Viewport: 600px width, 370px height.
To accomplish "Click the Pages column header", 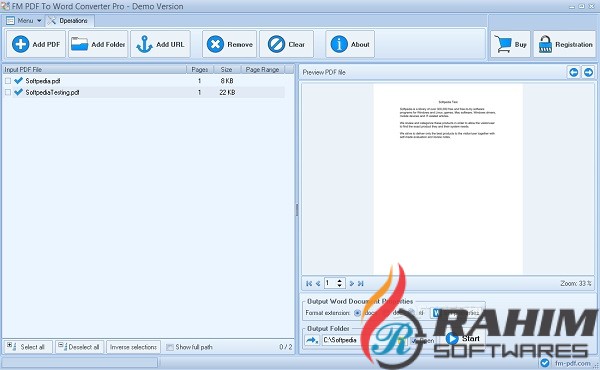I will click(x=199, y=69).
